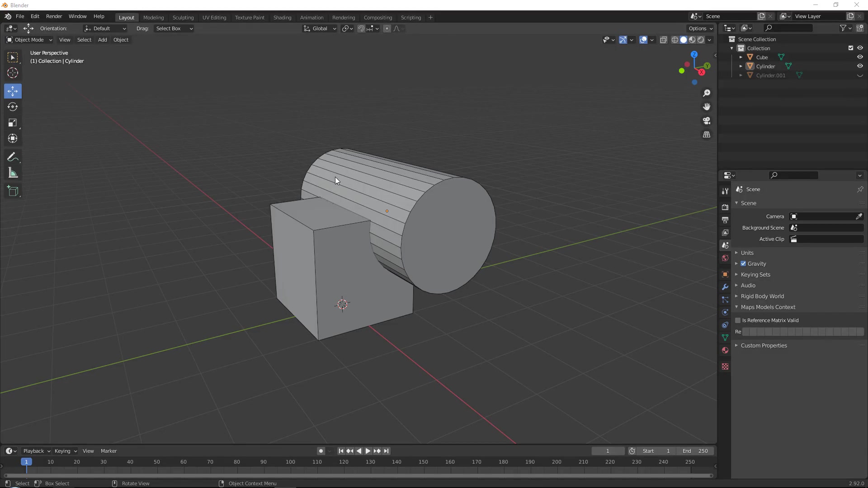Open the Render properties camera tab

[x=725, y=207]
